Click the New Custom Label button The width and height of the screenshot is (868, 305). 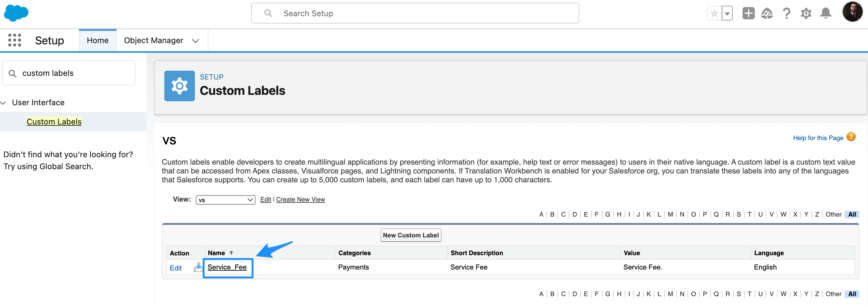click(x=411, y=235)
